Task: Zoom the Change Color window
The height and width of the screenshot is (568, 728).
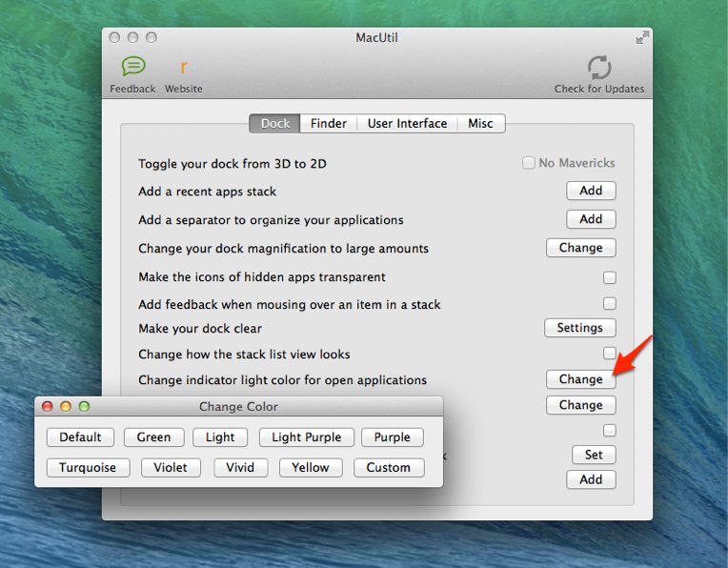Action: 84,407
